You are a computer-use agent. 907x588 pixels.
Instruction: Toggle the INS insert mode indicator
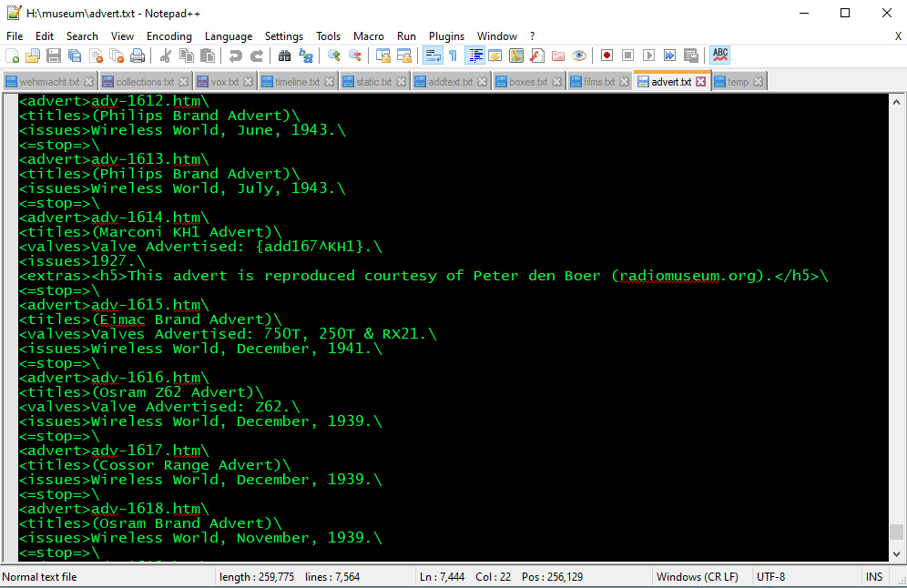tap(874, 577)
